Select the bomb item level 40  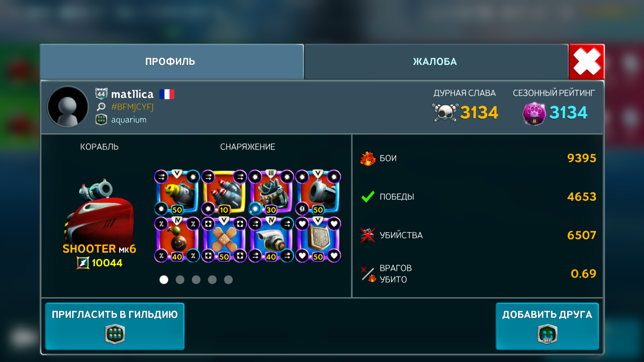click(177, 239)
